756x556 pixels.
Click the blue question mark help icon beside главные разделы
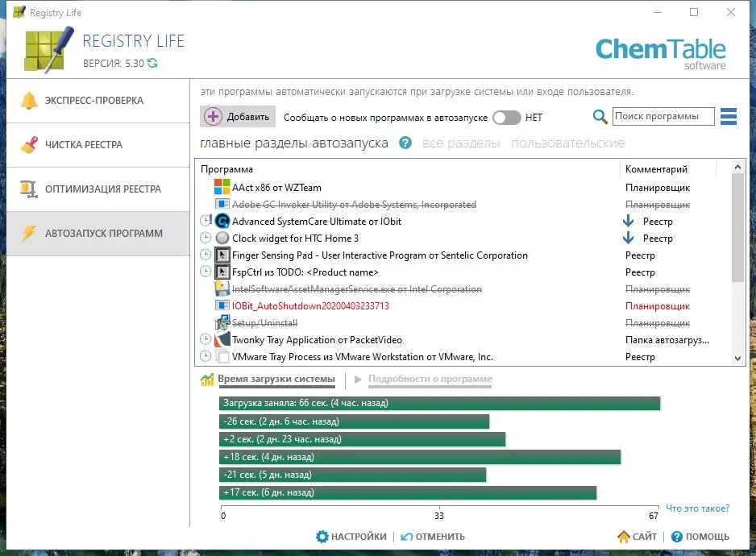[405, 143]
